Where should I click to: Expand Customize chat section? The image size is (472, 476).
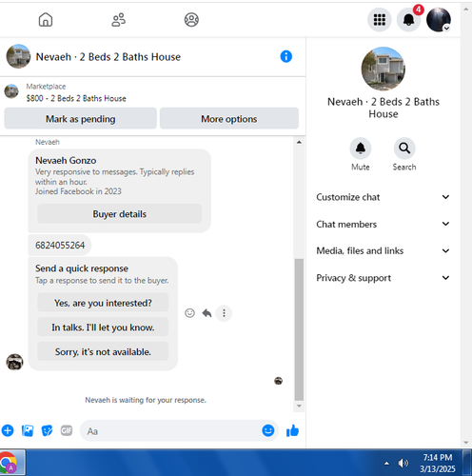click(383, 197)
